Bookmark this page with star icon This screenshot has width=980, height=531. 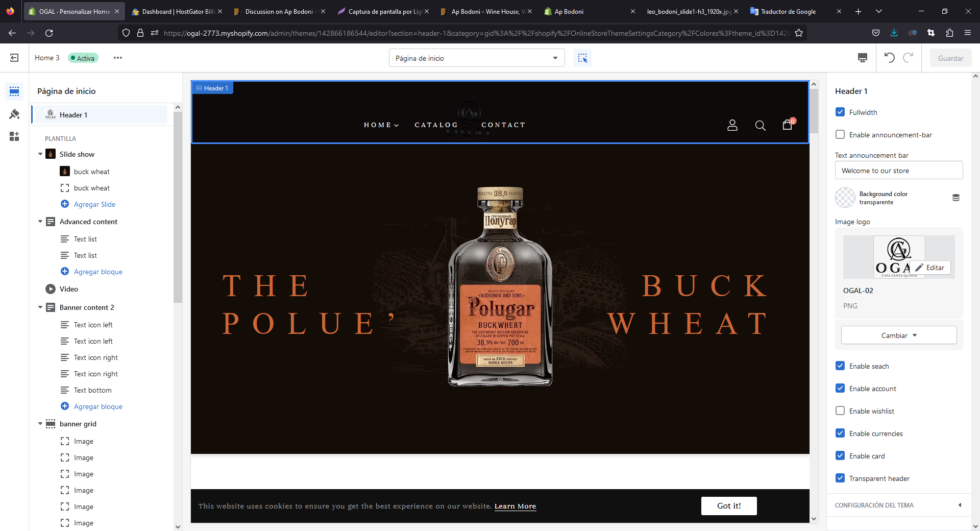[x=799, y=33]
